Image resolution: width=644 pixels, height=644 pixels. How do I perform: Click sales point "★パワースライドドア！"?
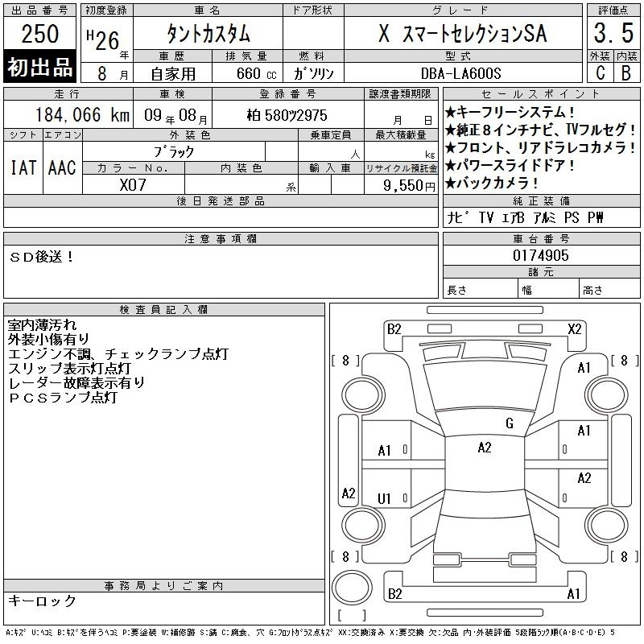coord(510,165)
